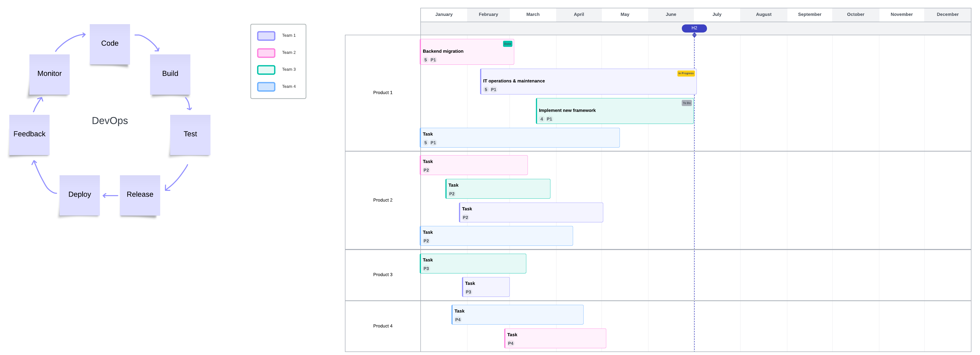
Task: Select the Team 2 pink legend swatch
Action: [266, 53]
